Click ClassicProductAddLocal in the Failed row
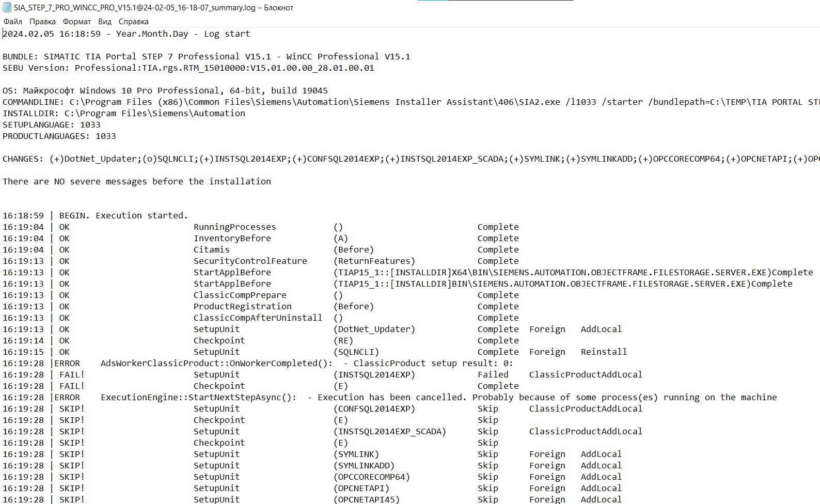 (x=586, y=375)
